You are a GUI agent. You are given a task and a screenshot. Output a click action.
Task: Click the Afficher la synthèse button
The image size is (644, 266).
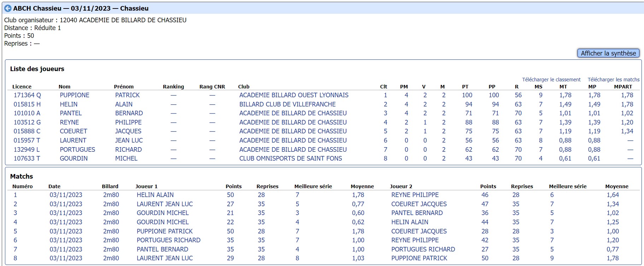pyautogui.click(x=608, y=53)
